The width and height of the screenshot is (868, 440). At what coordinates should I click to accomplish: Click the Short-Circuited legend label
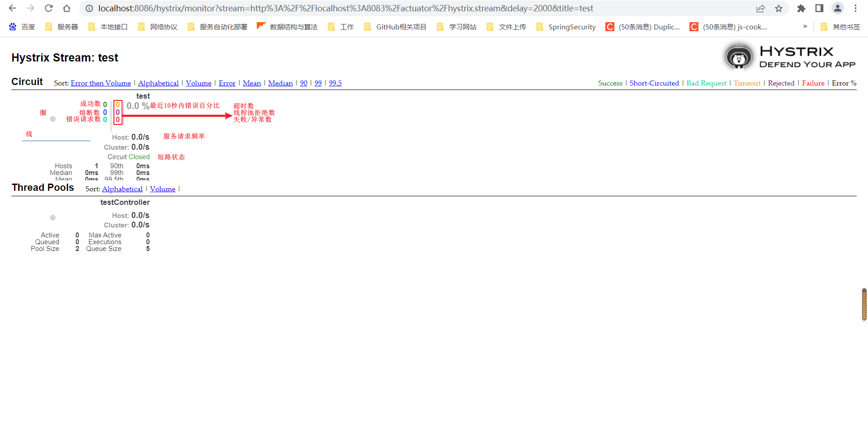[x=654, y=83]
